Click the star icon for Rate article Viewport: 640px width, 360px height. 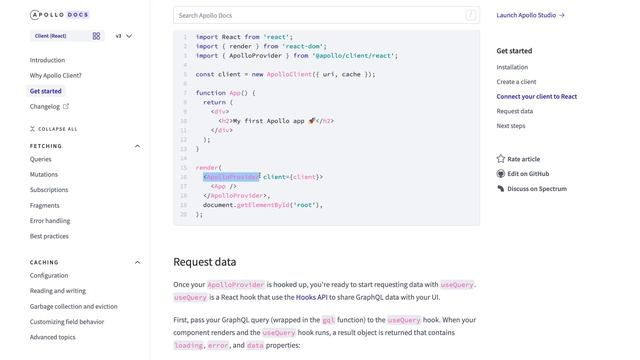coord(501,159)
